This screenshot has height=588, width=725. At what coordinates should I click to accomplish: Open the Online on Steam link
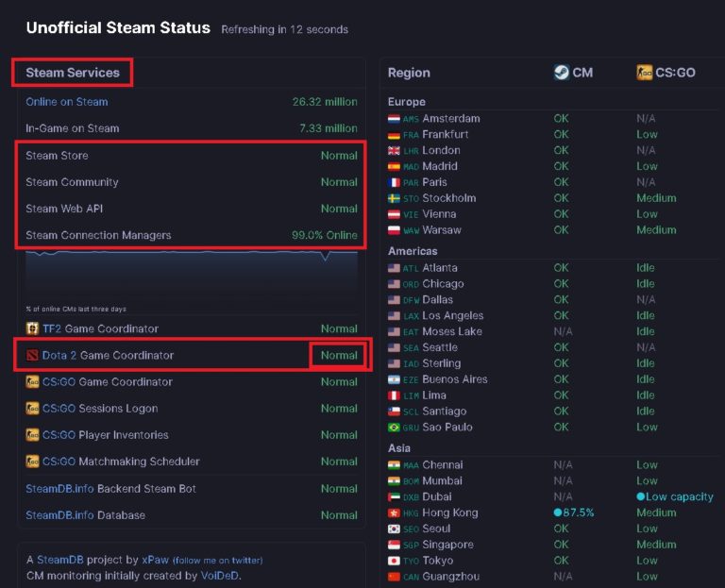(66, 102)
